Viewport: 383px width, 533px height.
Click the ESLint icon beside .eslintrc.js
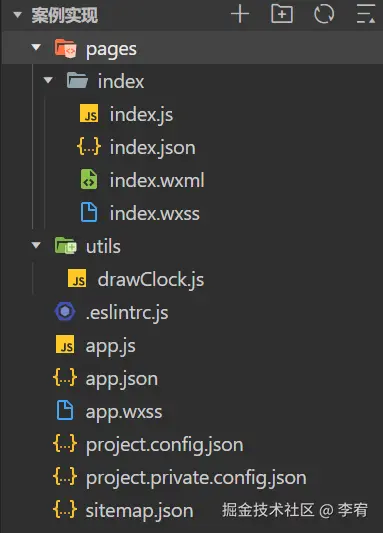65,311
